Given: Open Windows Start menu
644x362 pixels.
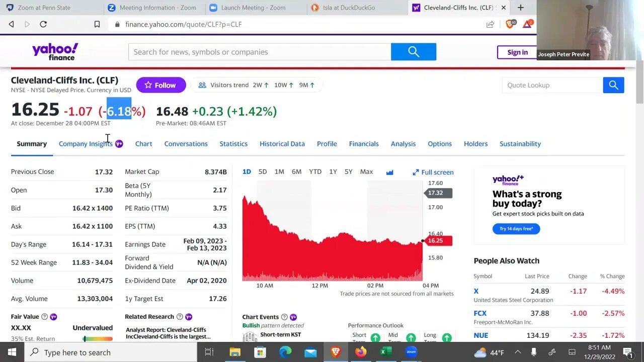Looking at the screenshot, I should pyautogui.click(x=12, y=352).
